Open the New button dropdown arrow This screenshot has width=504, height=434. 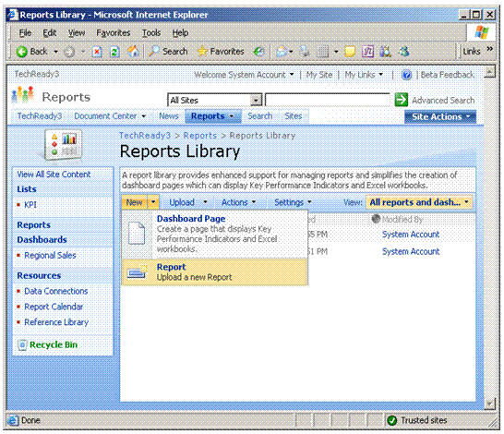pos(153,202)
